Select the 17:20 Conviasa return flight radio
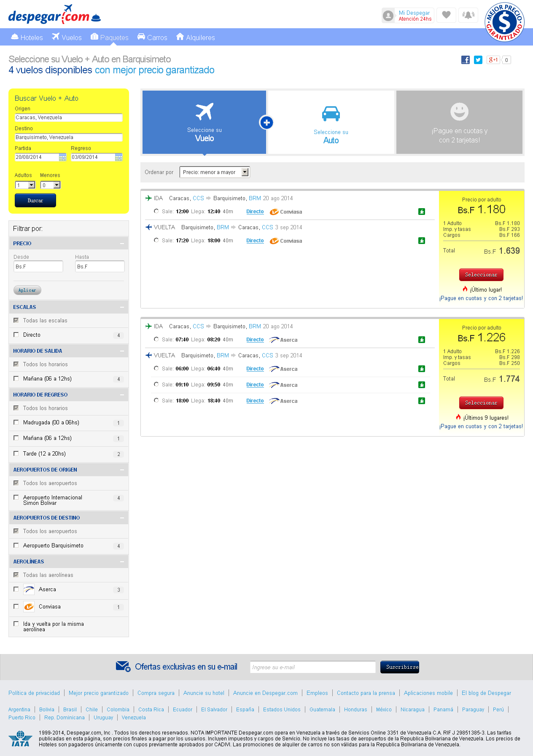The width and height of the screenshot is (533, 756). (x=156, y=240)
